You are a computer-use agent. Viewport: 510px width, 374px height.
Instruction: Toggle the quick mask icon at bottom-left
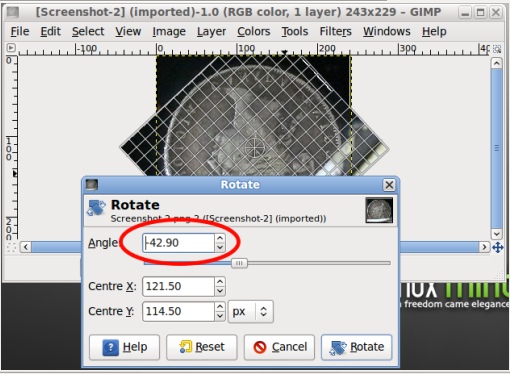click(x=11, y=247)
